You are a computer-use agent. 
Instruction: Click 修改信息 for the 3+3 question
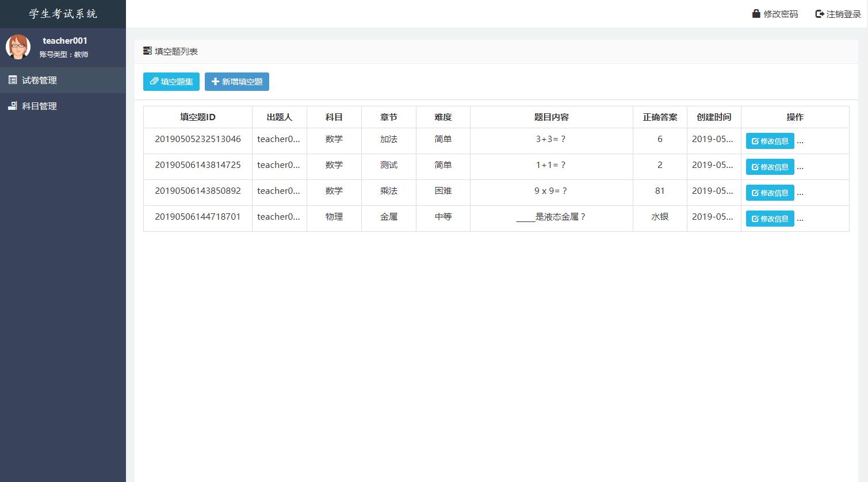[770, 141]
